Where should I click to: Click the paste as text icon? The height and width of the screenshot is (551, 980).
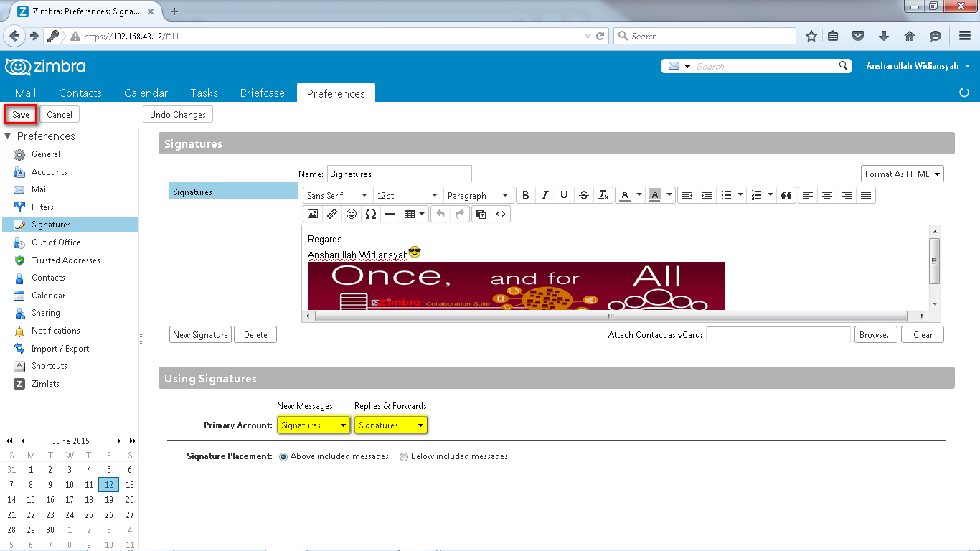(481, 214)
